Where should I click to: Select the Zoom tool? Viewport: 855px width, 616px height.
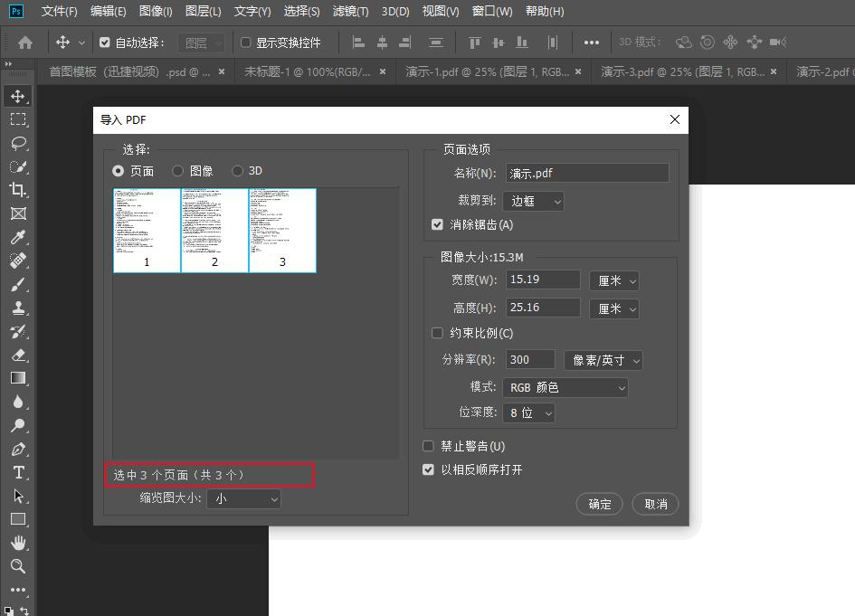(x=18, y=566)
